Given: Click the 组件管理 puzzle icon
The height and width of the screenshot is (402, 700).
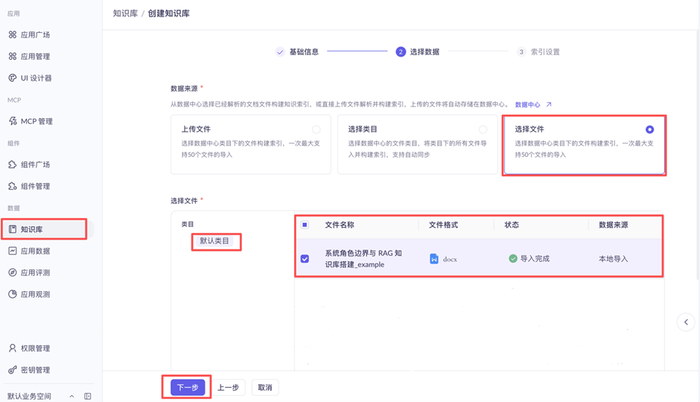Looking at the screenshot, I should (12, 186).
